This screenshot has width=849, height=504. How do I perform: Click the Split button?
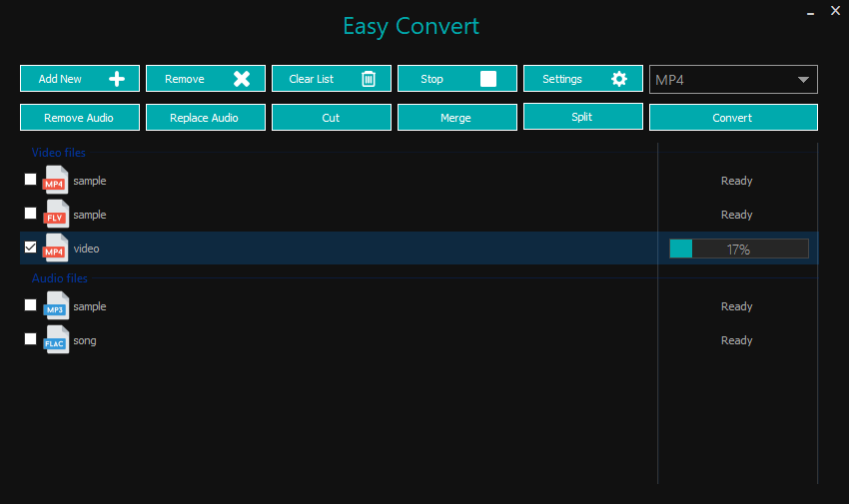(583, 117)
